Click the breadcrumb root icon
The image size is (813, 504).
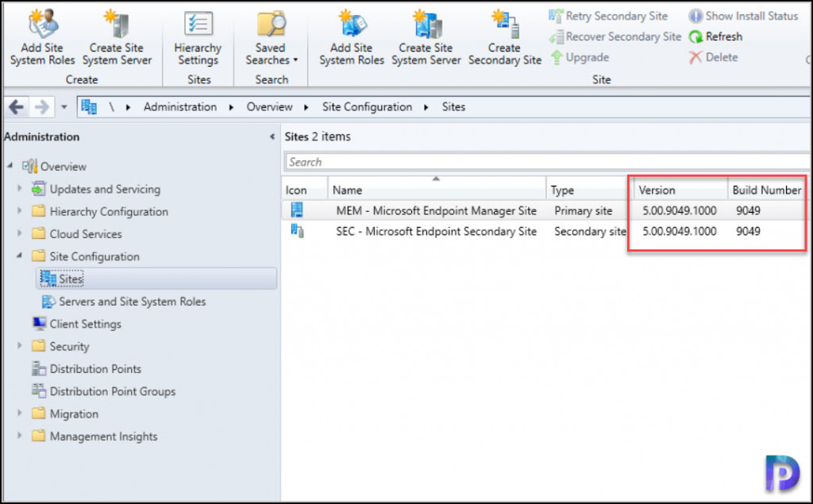point(89,107)
